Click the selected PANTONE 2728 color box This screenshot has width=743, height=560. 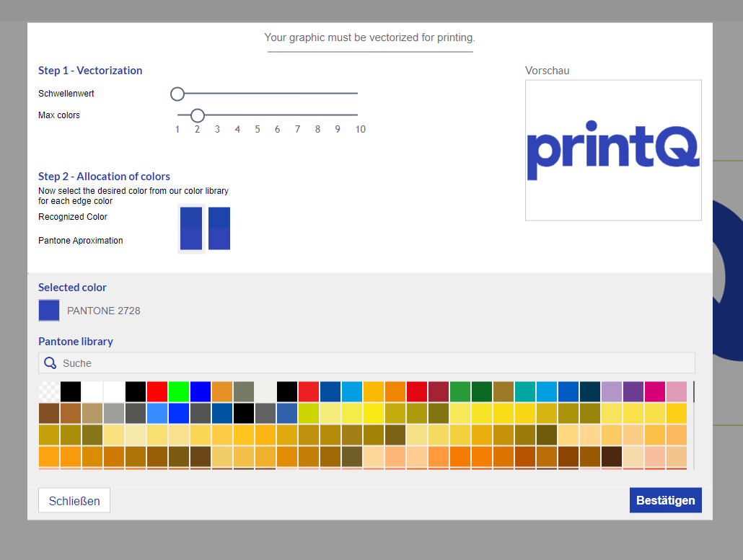(49, 311)
